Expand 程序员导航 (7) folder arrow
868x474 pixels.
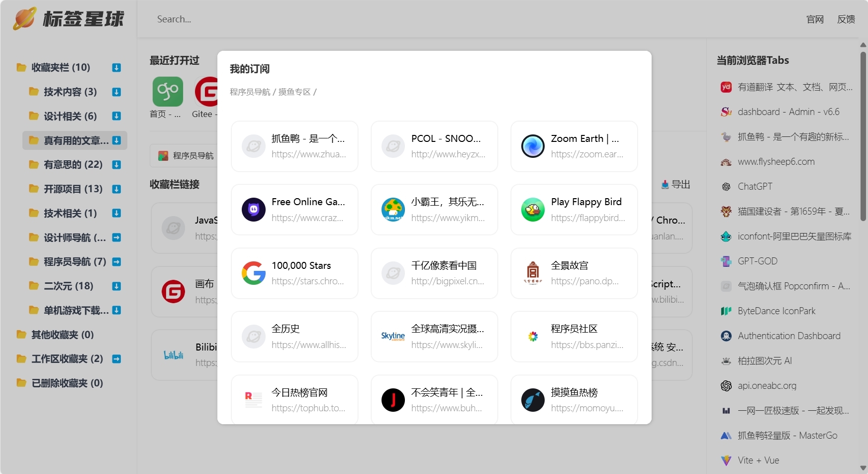(x=116, y=262)
